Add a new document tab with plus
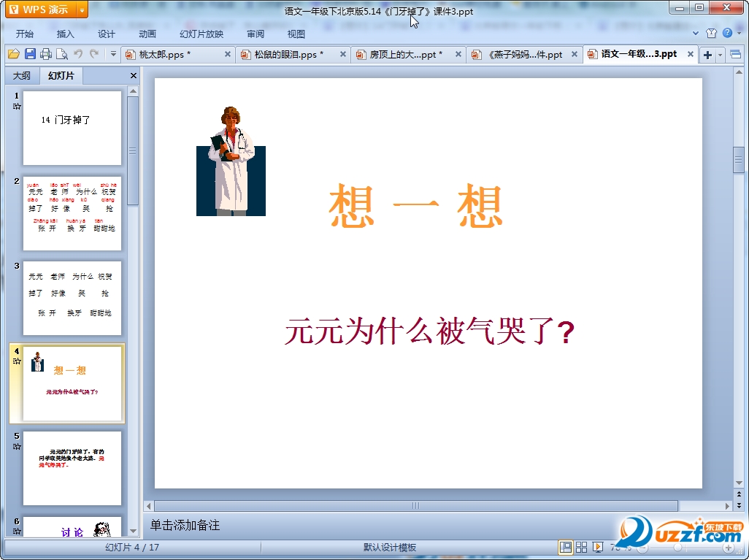 [707, 55]
